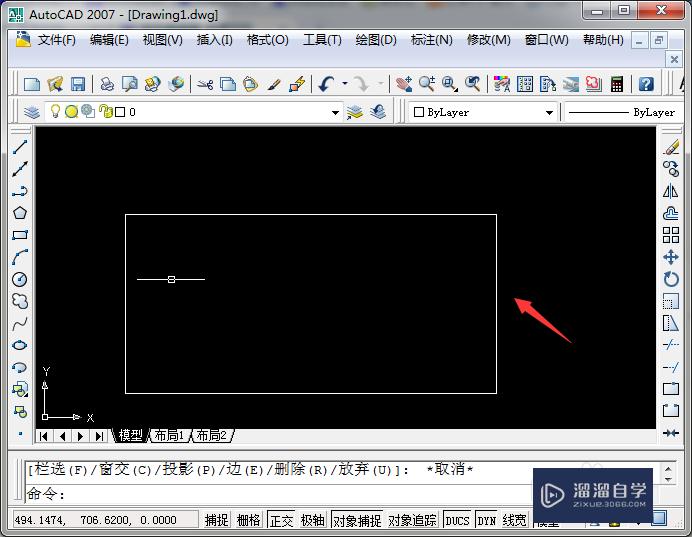Expand the layer dropdown list
This screenshot has width=692, height=537.
tap(335, 113)
